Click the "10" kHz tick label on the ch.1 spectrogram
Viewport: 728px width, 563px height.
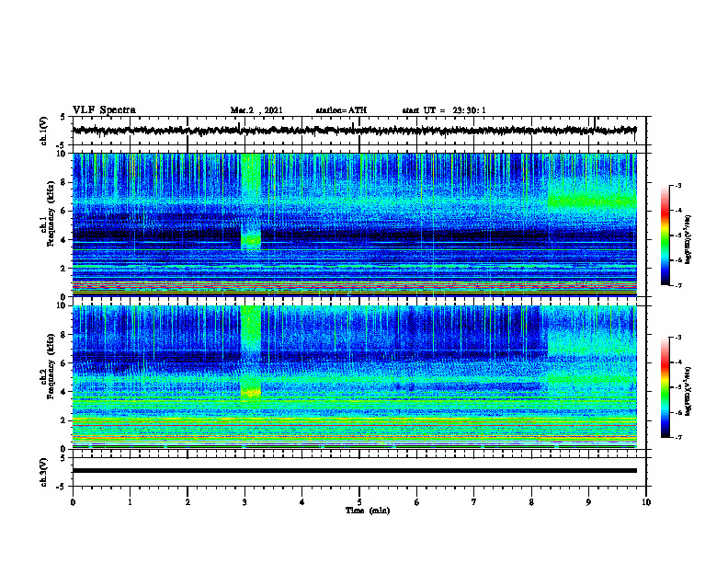pyautogui.click(x=63, y=154)
